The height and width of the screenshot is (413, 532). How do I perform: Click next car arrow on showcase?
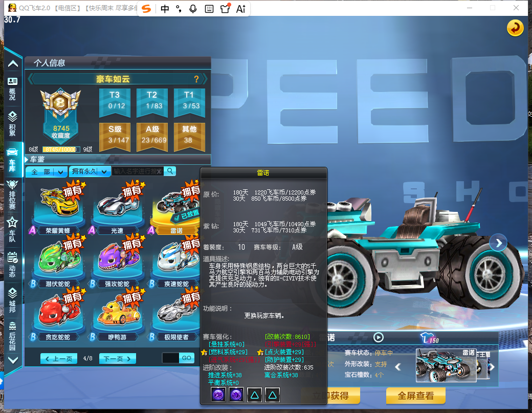point(498,243)
